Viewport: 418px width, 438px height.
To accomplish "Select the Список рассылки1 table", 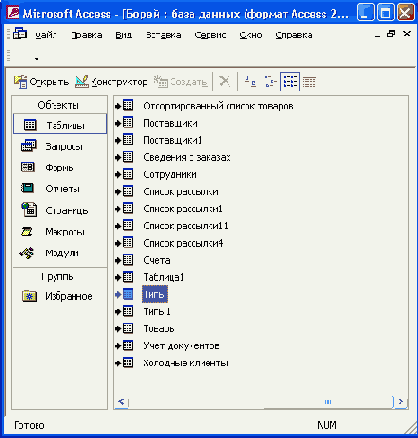I will 183,209.
